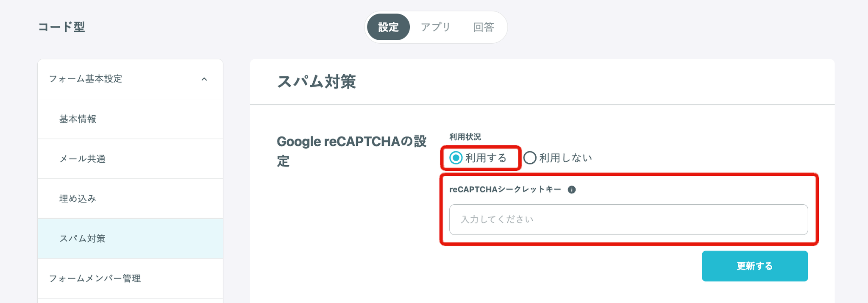This screenshot has height=303, width=868.
Task: Click the reCAPTCHAシークレットキー field label
Action: point(505,189)
